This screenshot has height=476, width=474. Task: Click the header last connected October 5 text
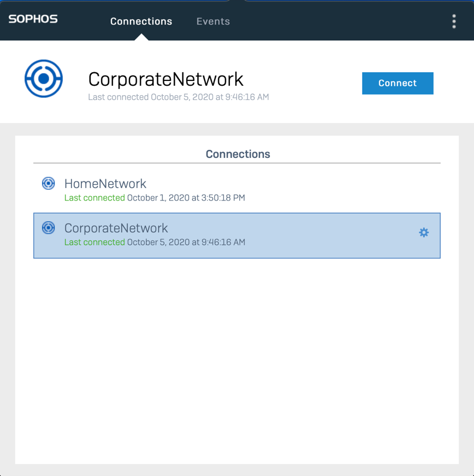coord(179,97)
